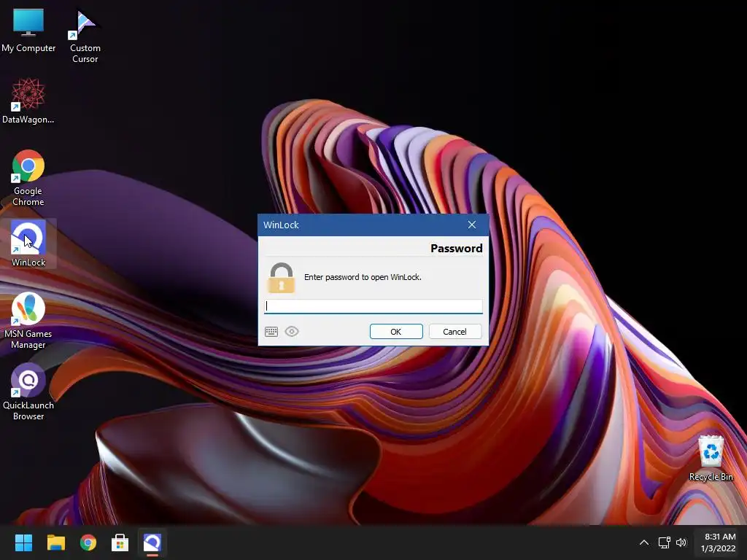Open the network status tray icon

664,542
